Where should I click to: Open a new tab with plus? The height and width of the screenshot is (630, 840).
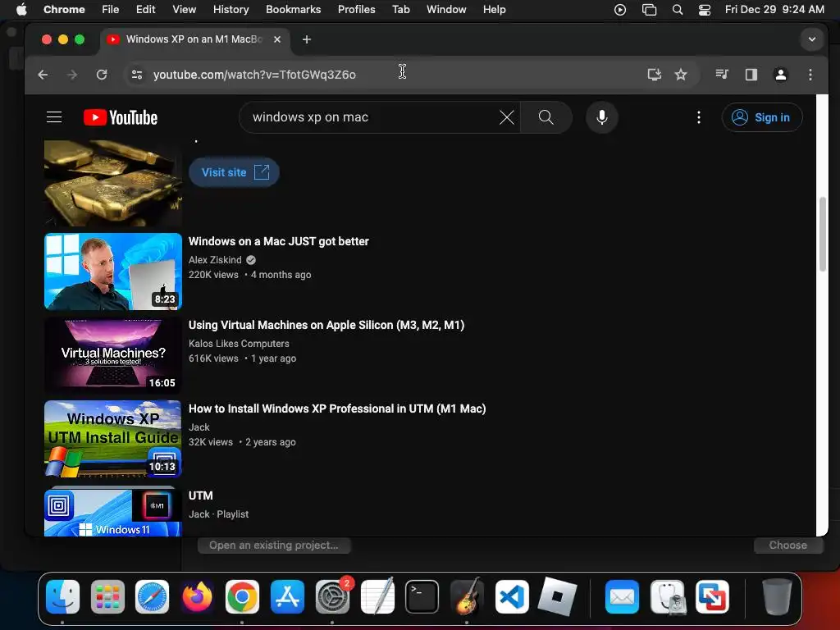pos(307,39)
